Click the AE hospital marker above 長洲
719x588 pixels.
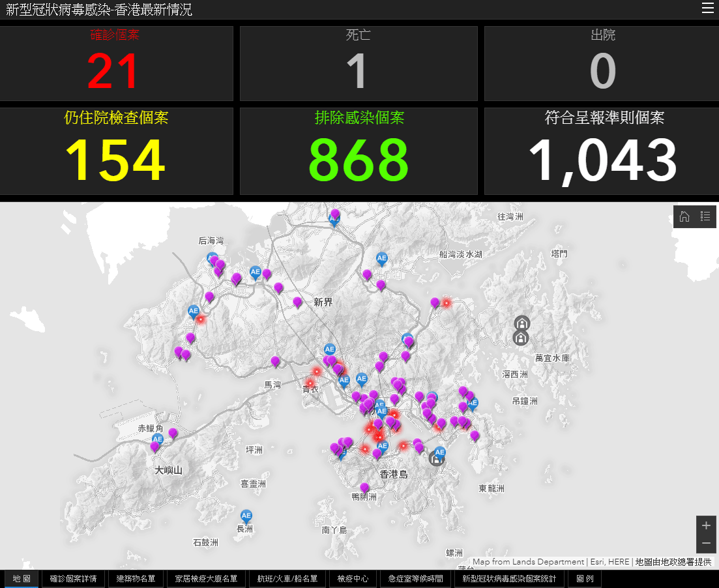246,516
